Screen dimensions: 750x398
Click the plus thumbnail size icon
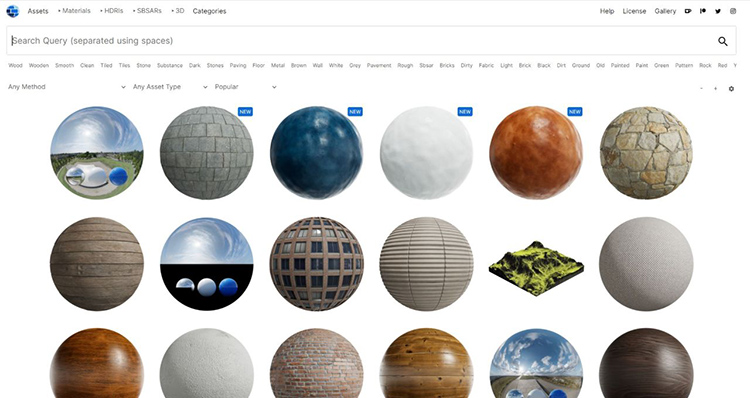click(716, 88)
